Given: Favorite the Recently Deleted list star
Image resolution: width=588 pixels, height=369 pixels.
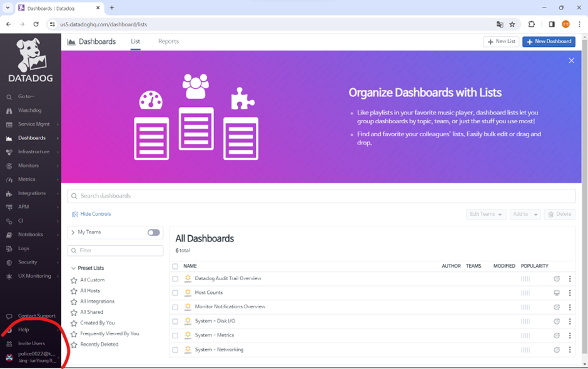Looking at the screenshot, I should pos(74,345).
